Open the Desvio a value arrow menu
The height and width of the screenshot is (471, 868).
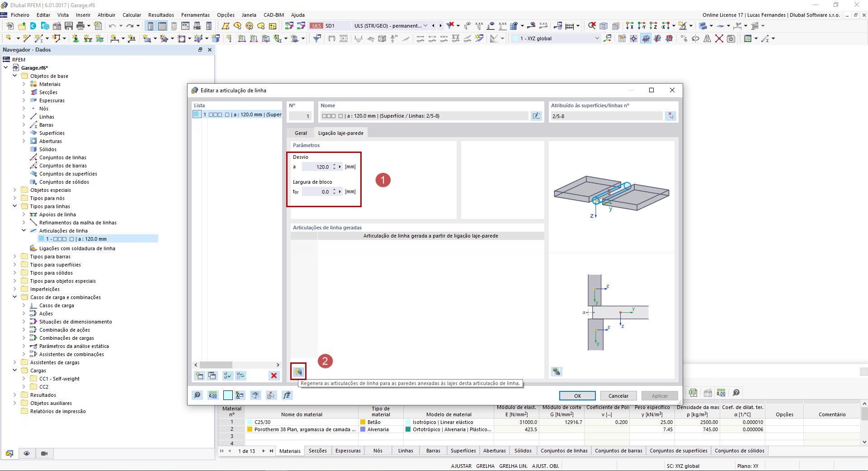click(340, 167)
